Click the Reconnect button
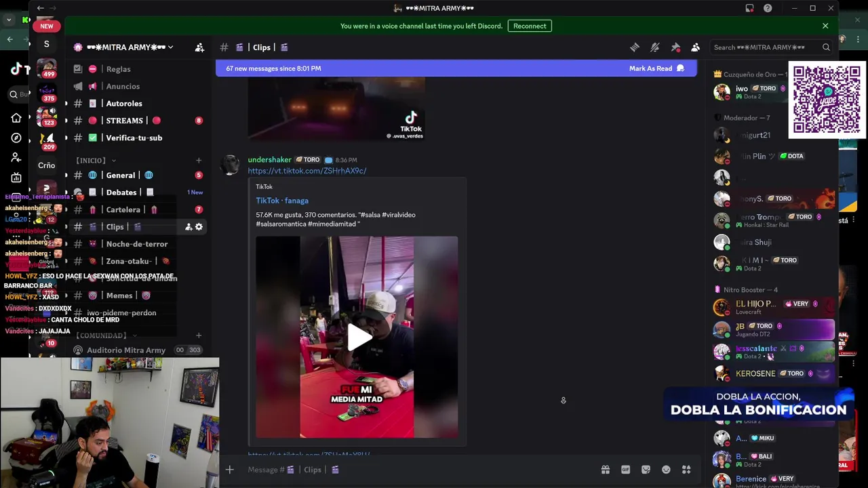 click(530, 26)
